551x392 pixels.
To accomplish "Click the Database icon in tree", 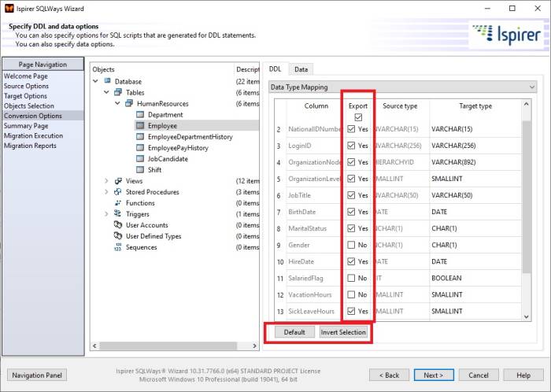I will point(107,81).
